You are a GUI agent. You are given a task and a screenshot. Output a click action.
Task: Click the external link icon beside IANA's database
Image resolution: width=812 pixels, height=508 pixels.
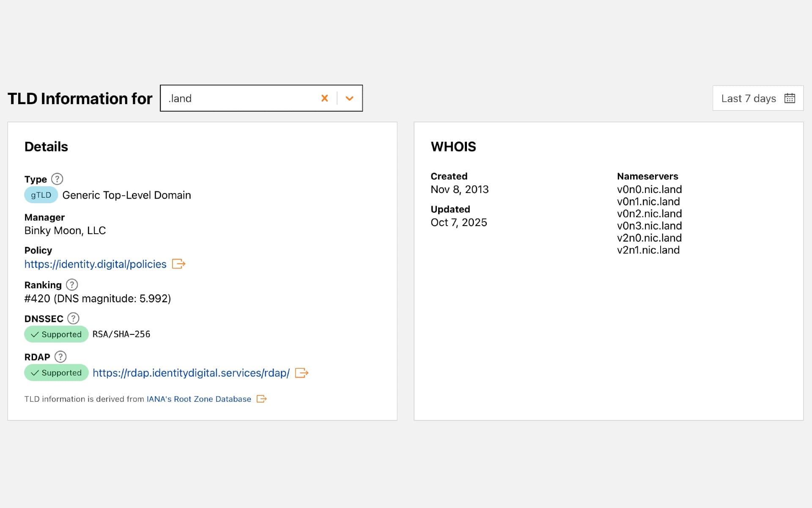tap(261, 398)
